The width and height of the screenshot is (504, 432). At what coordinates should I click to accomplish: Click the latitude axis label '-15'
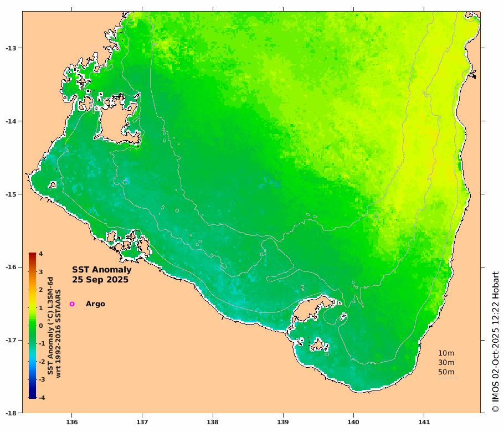pos(10,194)
